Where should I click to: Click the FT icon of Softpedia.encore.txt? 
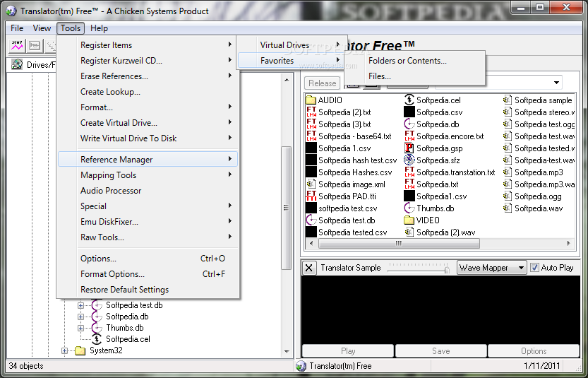pos(409,136)
